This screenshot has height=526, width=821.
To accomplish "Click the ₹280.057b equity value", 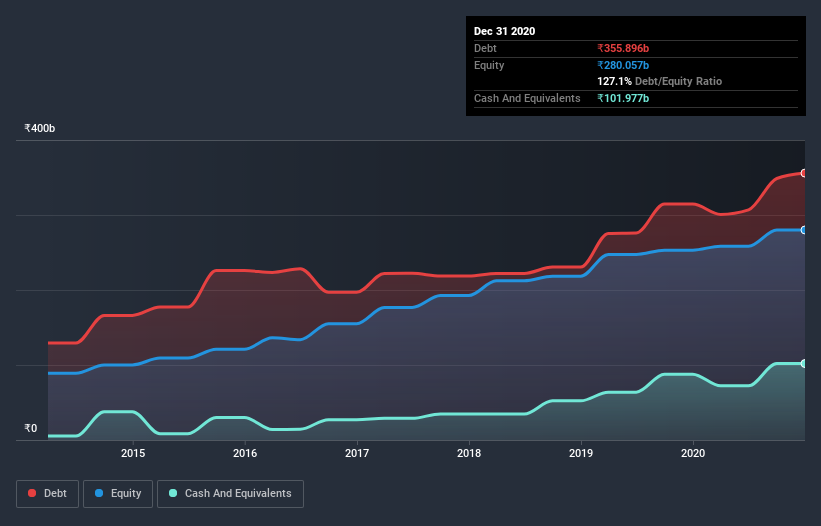I will pos(623,65).
